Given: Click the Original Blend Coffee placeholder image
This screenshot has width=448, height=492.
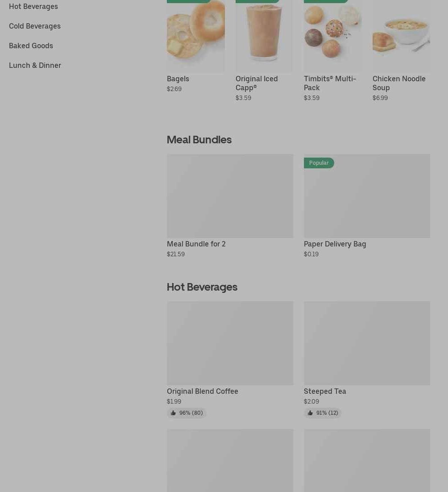Looking at the screenshot, I should (230, 343).
